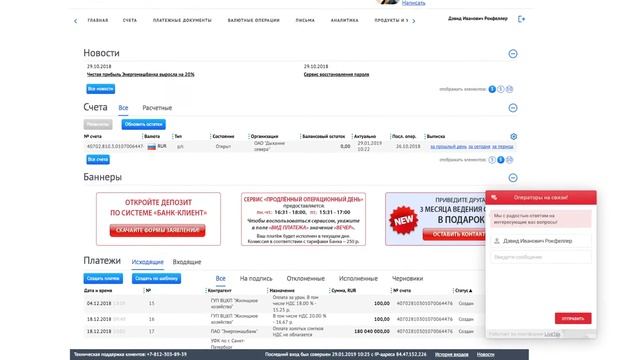This screenshot has height=360, width=640.
Task: Click the red NEW badge on the third banner
Action: (403, 220)
